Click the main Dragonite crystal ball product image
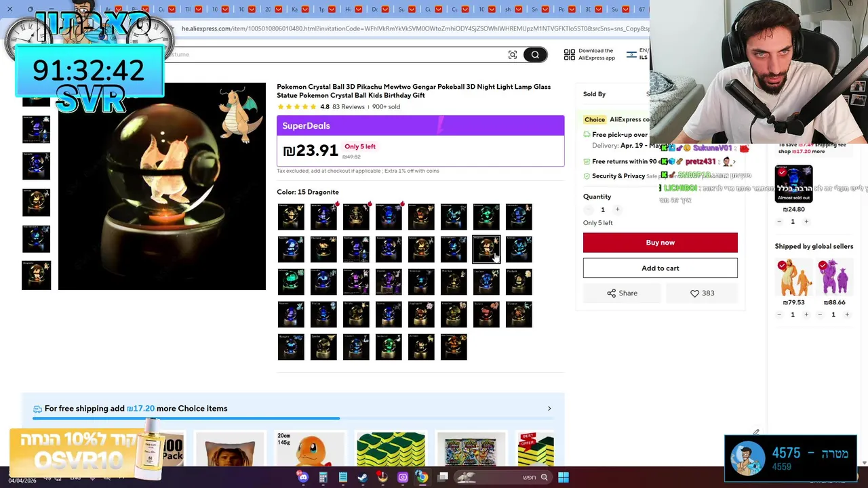 pos(162,186)
